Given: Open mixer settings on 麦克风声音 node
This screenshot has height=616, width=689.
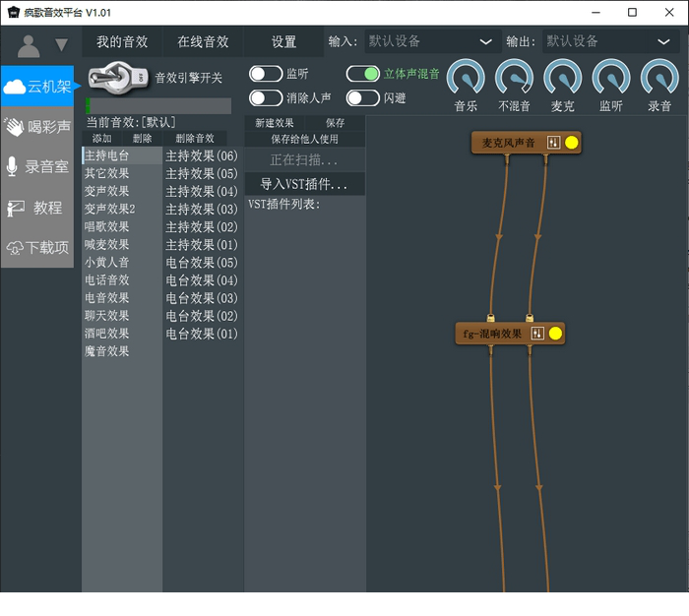Looking at the screenshot, I should click(x=553, y=143).
